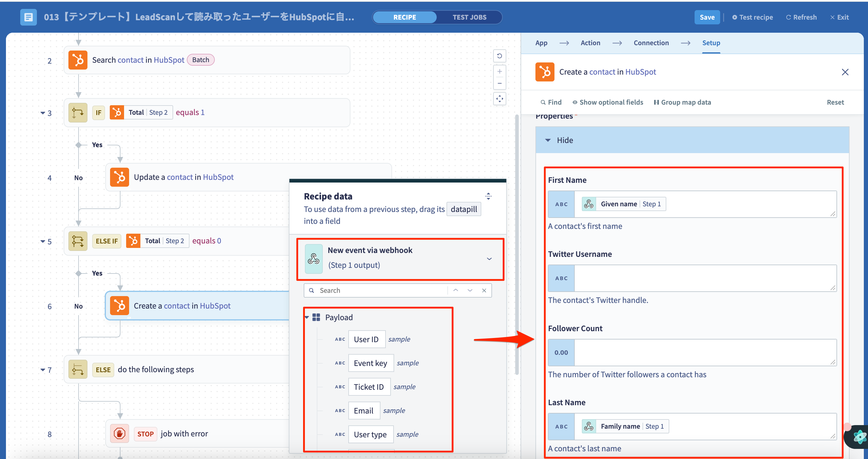
Task: Go to the Action setup step
Action: 590,43
